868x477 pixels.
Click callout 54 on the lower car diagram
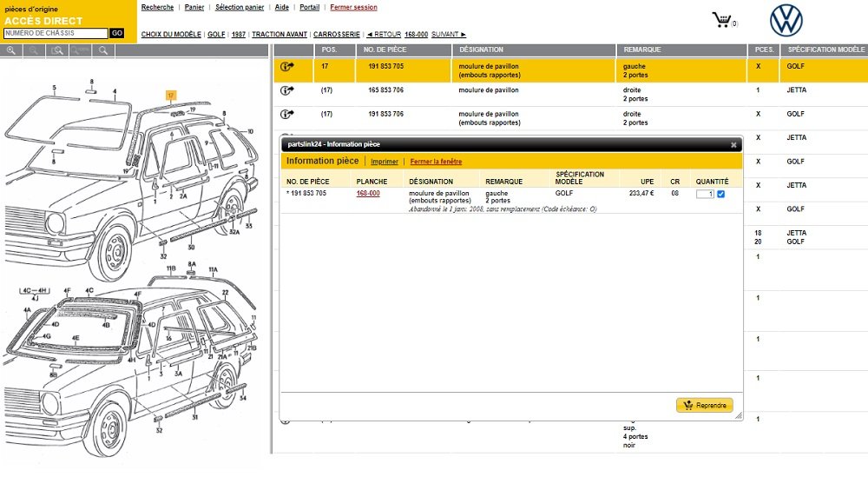coord(243,398)
